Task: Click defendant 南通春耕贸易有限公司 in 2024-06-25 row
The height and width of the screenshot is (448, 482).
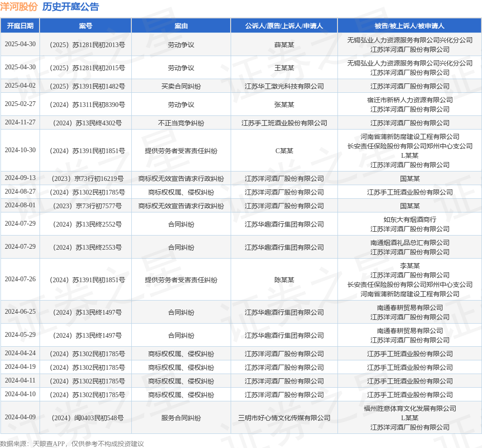Action: [410, 308]
